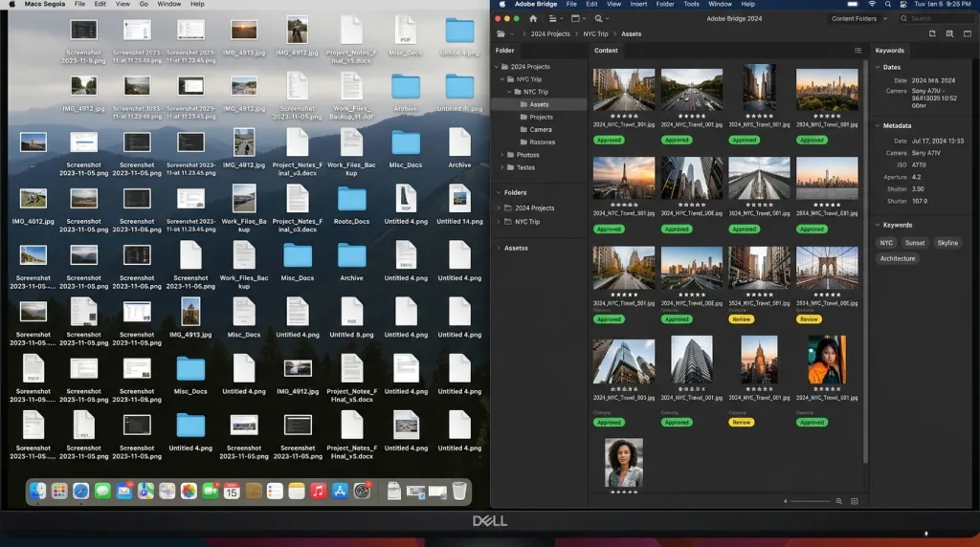980x547 pixels.
Task: Open App Store from the Dock
Action: pyautogui.click(x=340, y=492)
